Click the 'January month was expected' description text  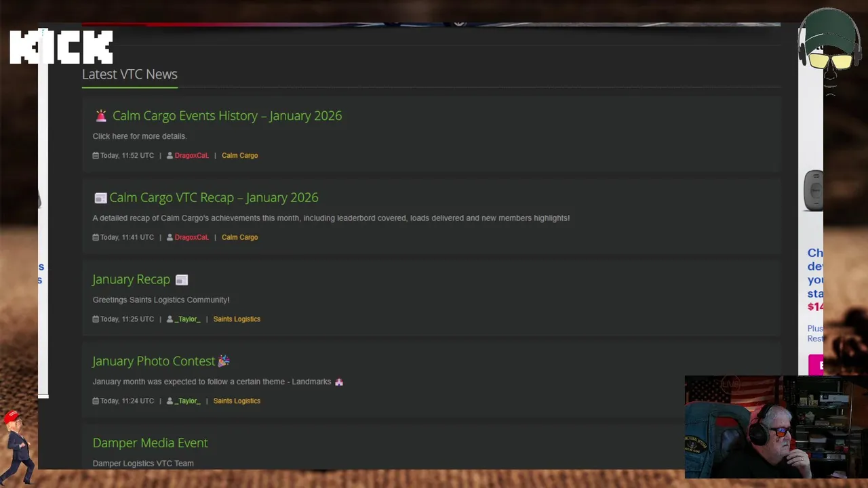212,382
